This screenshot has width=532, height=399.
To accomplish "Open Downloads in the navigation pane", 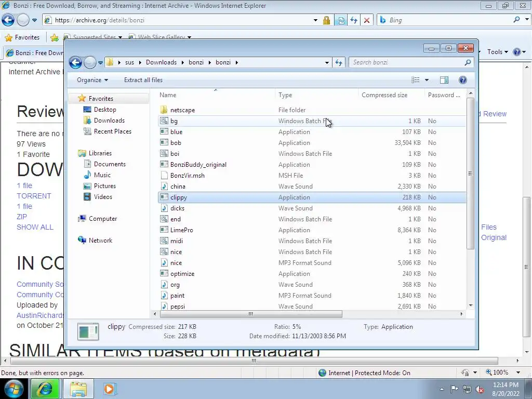I will click(x=109, y=121).
